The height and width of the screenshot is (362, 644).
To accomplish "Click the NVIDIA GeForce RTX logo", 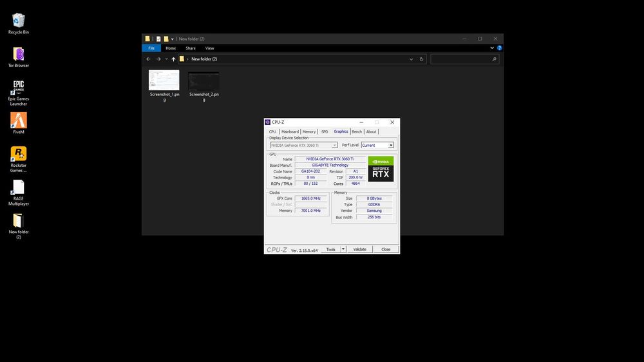I will [x=381, y=169].
